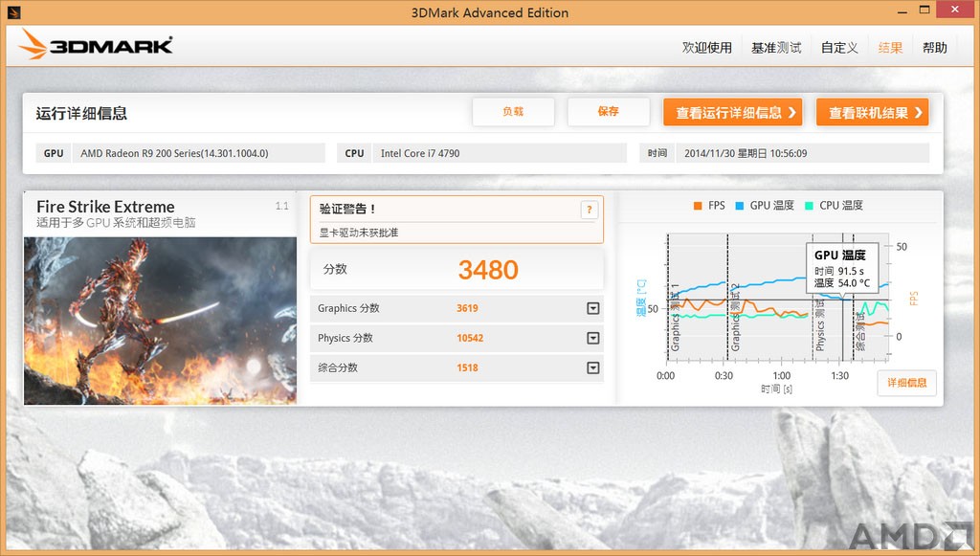The height and width of the screenshot is (556, 980).
Task: Open the 自定义 tab
Action: pyautogui.click(x=839, y=48)
